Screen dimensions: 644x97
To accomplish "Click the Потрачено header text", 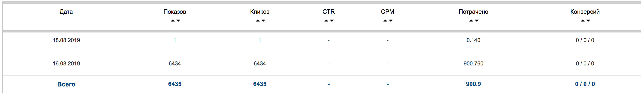I will pos(473,12).
